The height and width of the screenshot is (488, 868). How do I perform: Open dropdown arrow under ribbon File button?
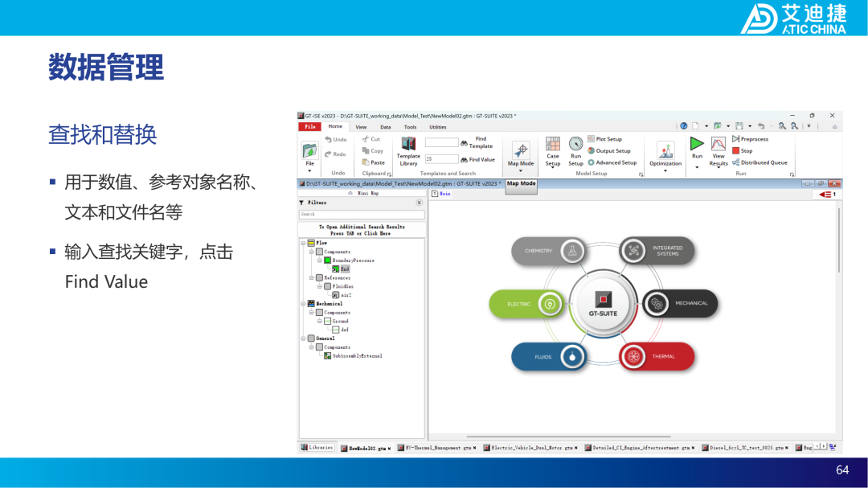tap(310, 170)
